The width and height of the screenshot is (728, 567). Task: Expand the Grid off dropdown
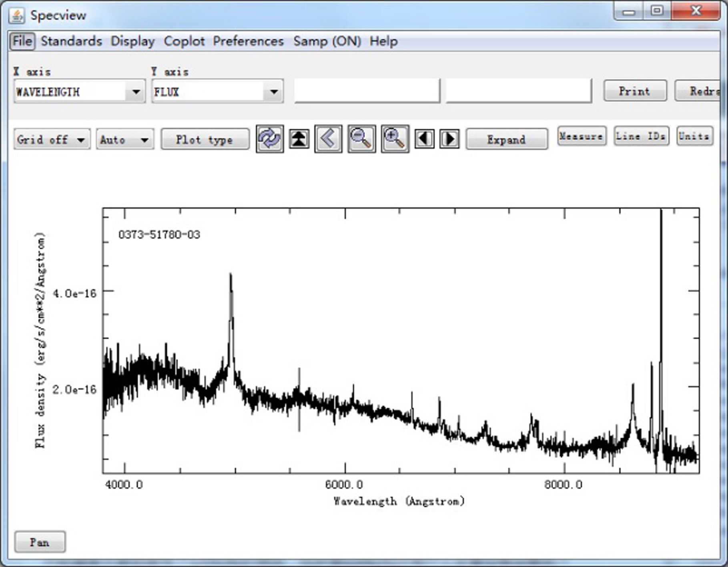[52, 140]
